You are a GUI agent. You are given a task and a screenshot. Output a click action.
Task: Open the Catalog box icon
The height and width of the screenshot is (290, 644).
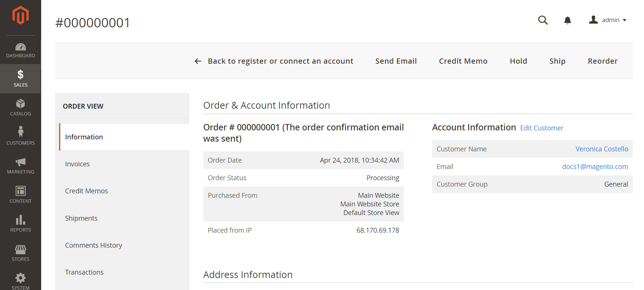(21, 103)
